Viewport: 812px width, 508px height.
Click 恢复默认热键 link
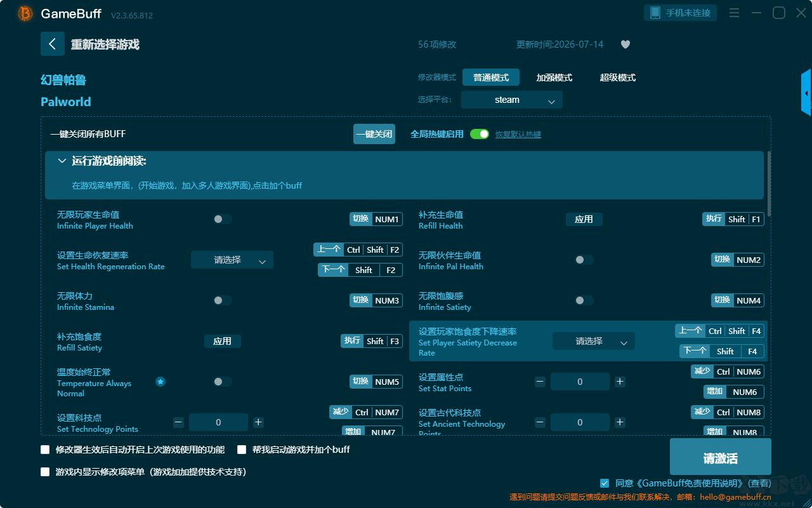518,135
